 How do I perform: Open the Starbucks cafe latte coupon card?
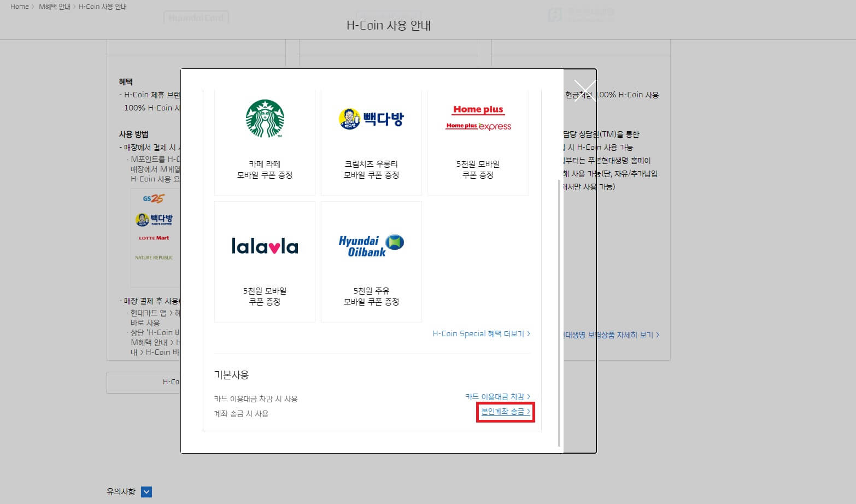pyautogui.click(x=265, y=142)
